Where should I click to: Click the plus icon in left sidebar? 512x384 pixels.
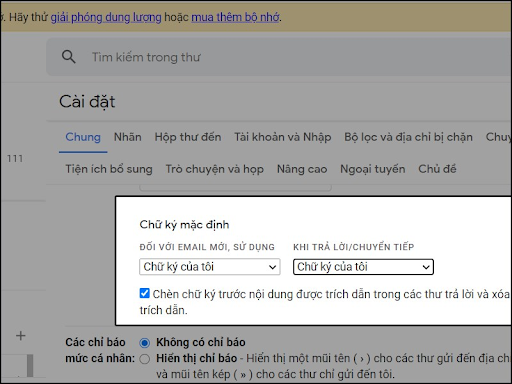[21, 336]
